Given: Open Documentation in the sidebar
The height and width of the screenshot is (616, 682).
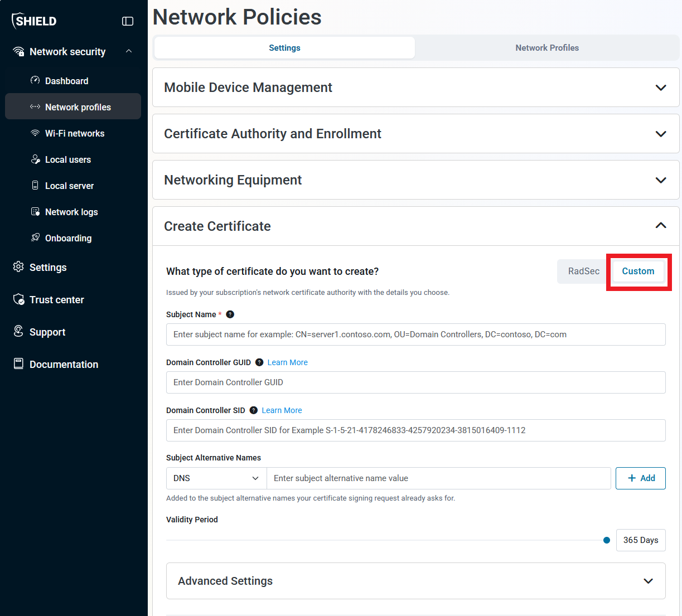Looking at the screenshot, I should coord(73,365).
